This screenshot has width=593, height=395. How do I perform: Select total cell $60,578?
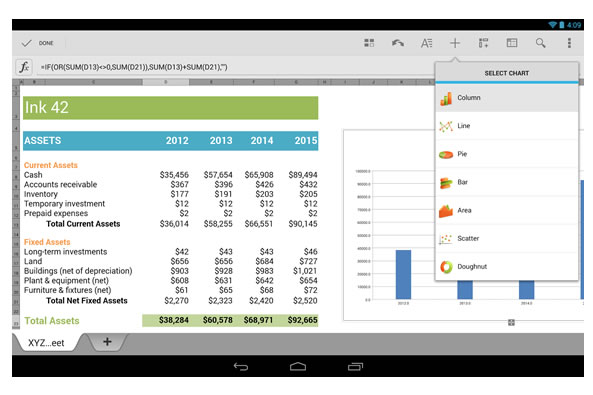(217, 320)
